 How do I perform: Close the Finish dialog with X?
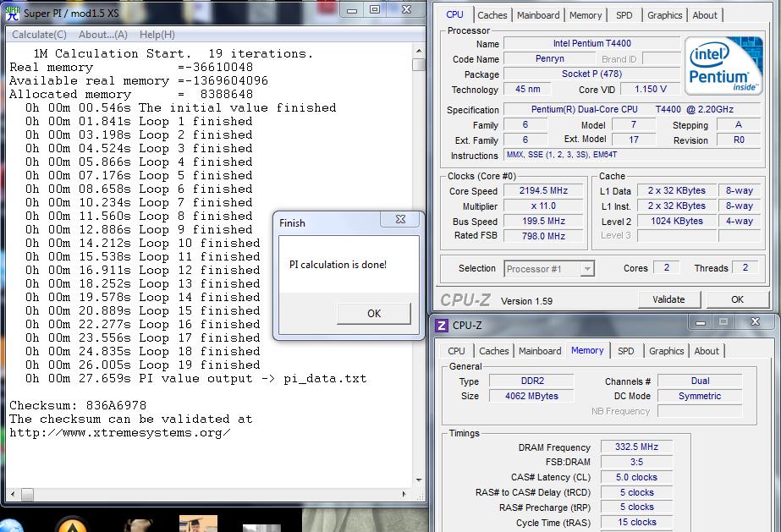400,219
